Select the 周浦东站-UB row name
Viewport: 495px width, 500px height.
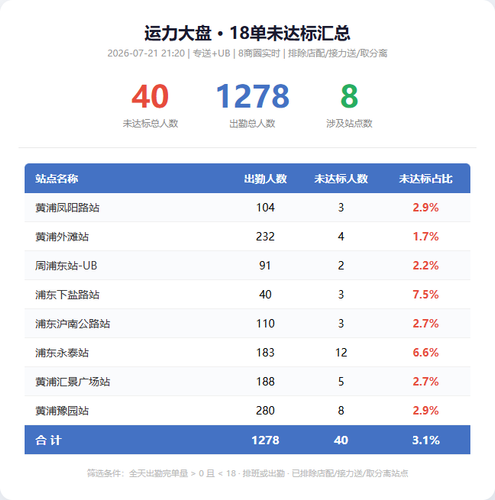(x=66, y=266)
